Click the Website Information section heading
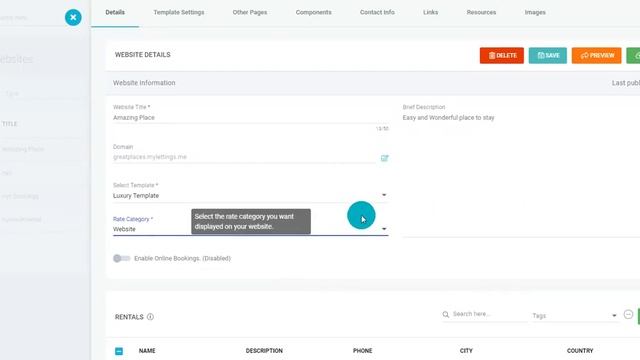Image resolution: width=640 pixels, height=360 pixels. click(x=144, y=83)
